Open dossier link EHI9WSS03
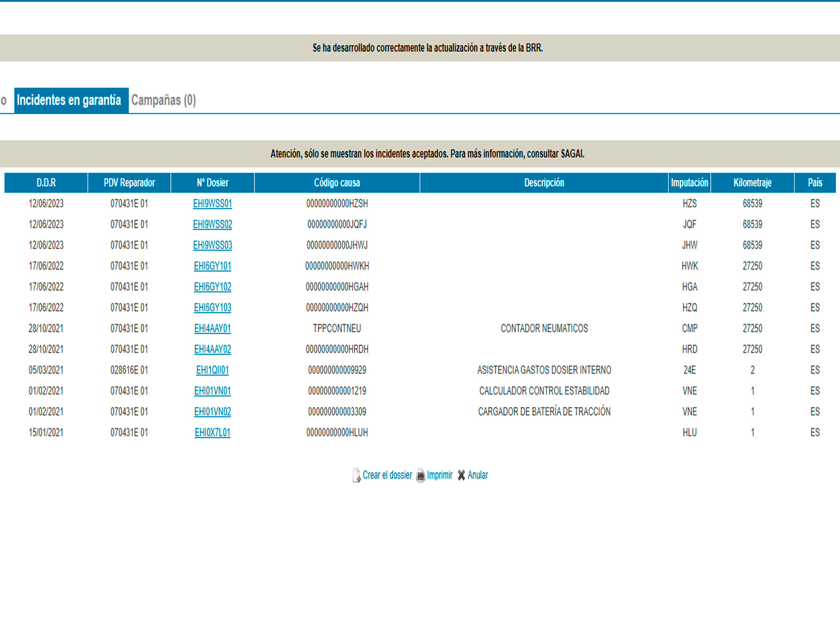This screenshot has height=630, width=840. click(x=212, y=245)
